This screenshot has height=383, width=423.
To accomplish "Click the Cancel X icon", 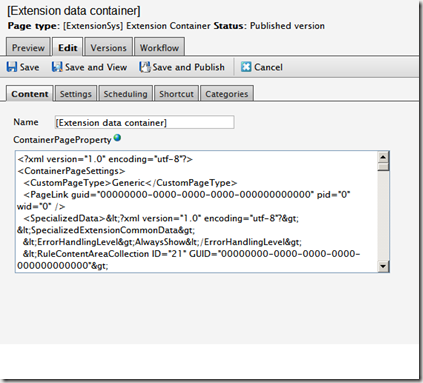I will click(x=246, y=67).
